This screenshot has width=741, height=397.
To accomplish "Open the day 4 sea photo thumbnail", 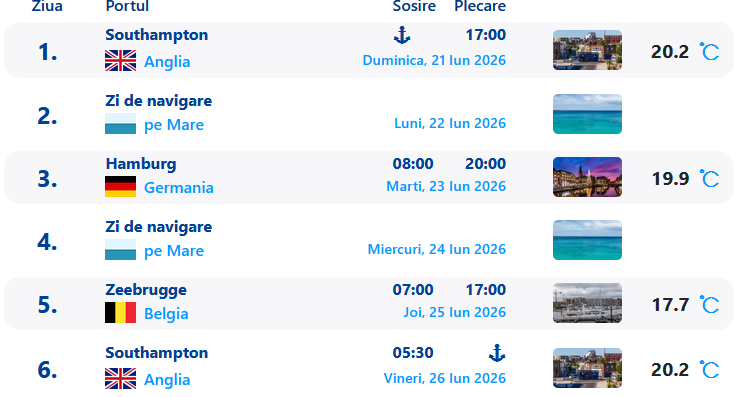I will [587, 240].
